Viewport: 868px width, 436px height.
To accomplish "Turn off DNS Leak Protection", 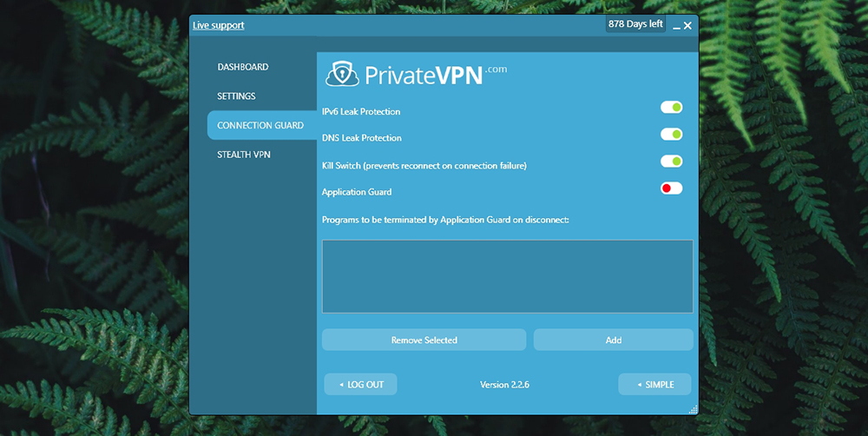I will coord(671,135).
